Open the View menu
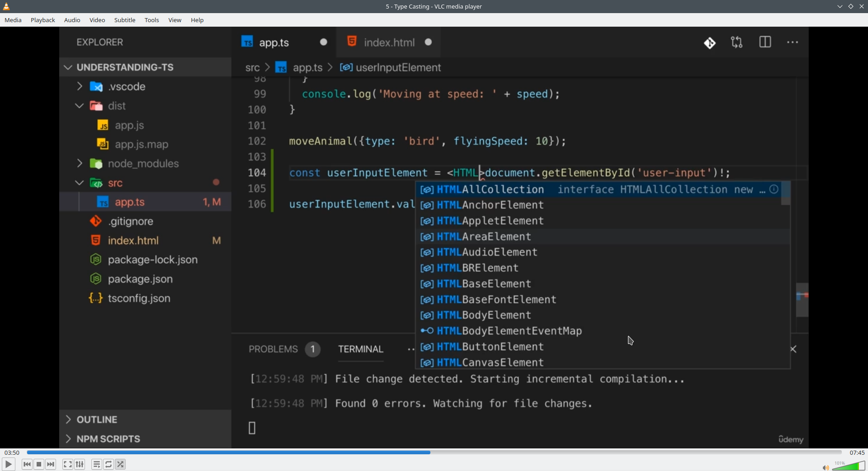Image resolution: width=868 pixels, height=471 pixels. (x=175, y=20)
